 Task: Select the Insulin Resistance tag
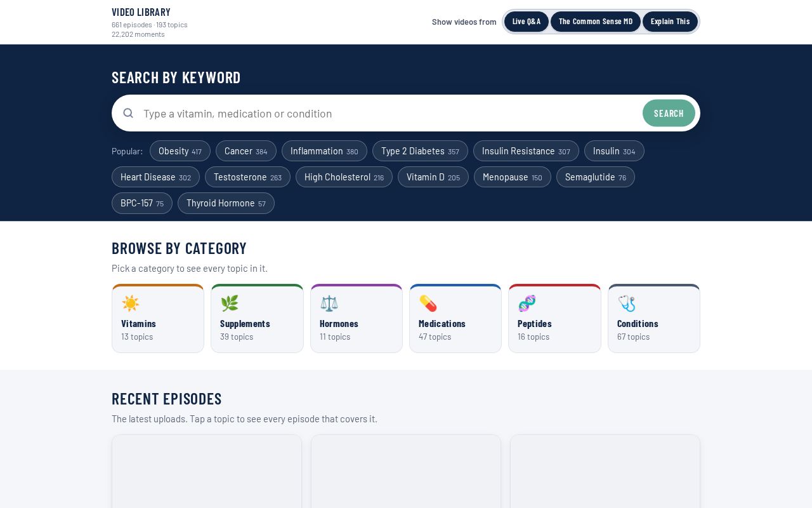(x=526, y=151)
